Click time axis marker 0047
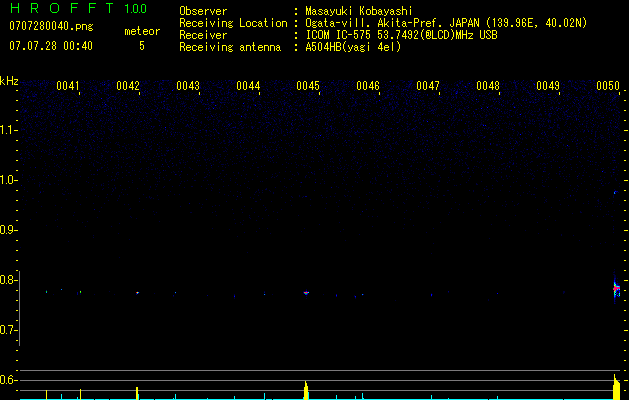This screenshot has width=629, height=400. click(428, 86)
